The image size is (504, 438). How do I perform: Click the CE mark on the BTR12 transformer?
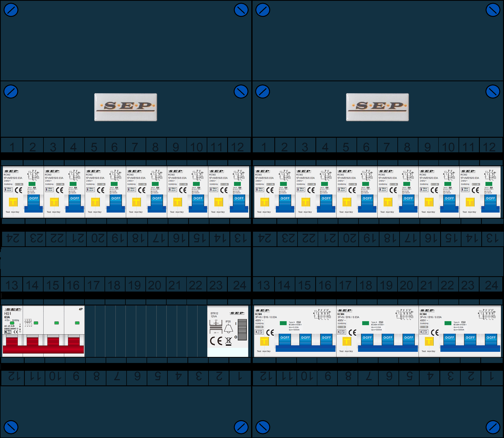point(216,341)
